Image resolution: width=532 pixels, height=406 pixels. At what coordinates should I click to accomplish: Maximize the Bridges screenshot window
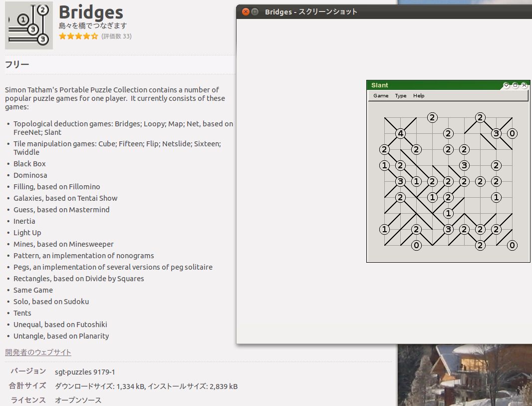pos(255,12)
